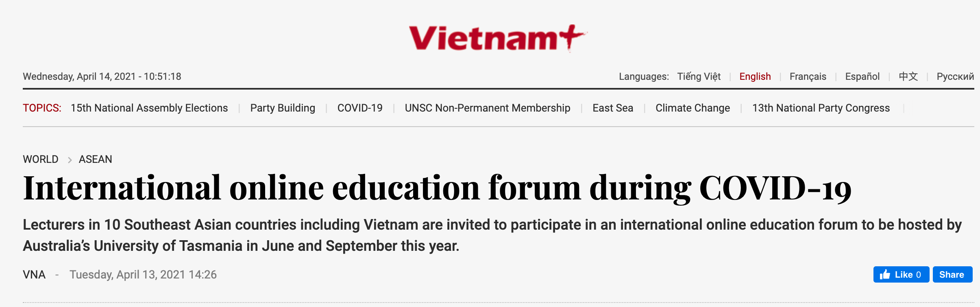Click the Facebook Like thumbs-up button
The height and width of the screenshot is (307, 980).
pyautogui.click(x=901, y=274)
